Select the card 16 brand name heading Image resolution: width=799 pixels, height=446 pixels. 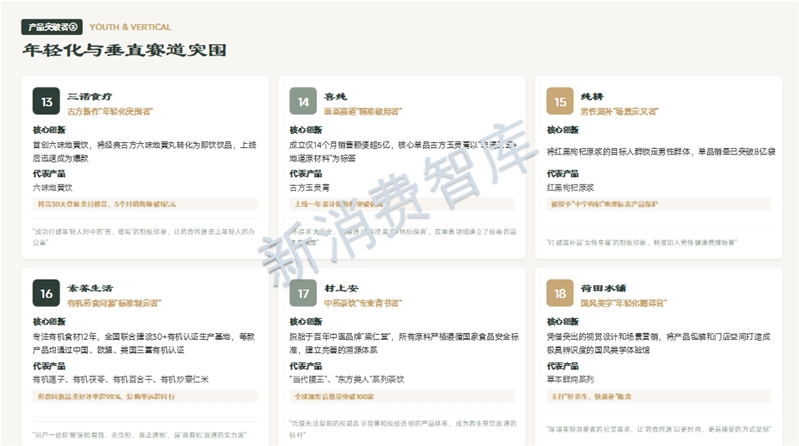93,286
